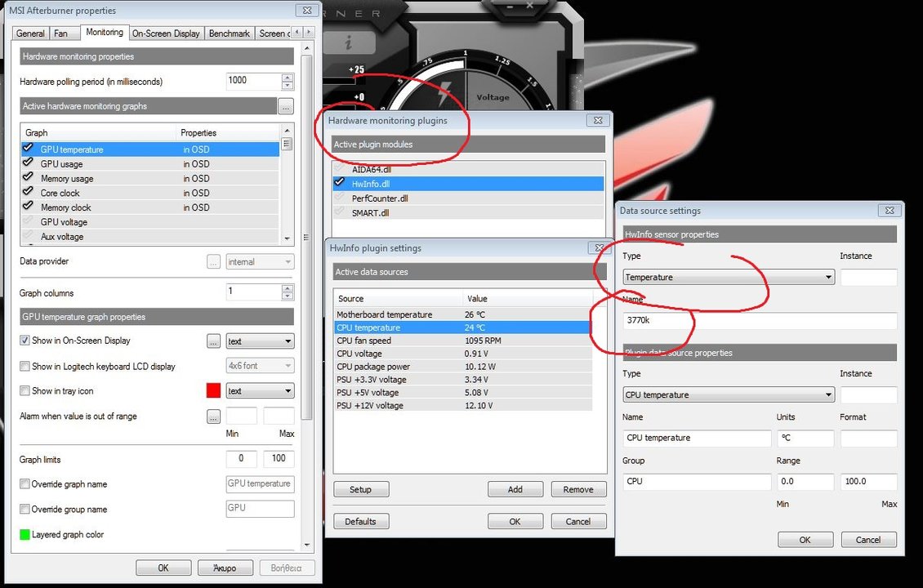Click HwInfo sensor Name field 3770k
The width and height of the screenshot is (923, 588).
tap(760, 321)
